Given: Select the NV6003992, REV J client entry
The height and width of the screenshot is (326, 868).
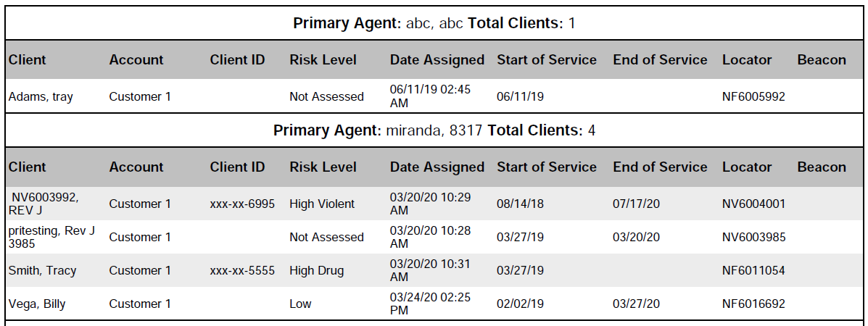Looking at the screenshot, I should [x=44, y=204].
